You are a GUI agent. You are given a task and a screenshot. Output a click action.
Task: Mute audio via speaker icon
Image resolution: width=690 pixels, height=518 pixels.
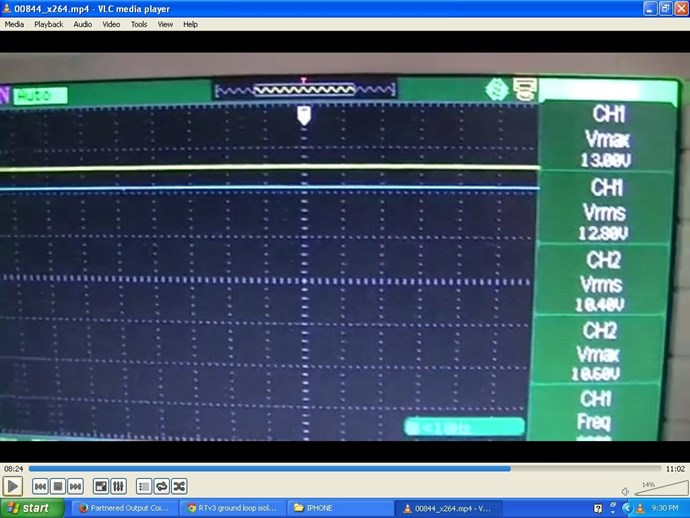[625, 491]
